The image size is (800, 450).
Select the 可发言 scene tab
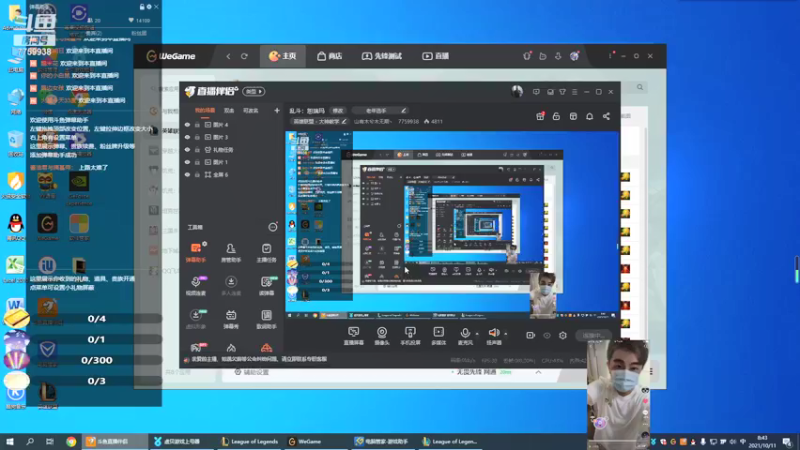(x=250, y=110)
